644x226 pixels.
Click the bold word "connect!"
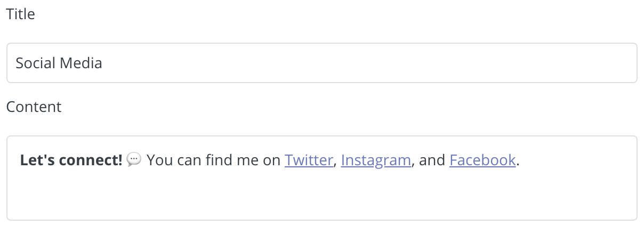[90, 160]
